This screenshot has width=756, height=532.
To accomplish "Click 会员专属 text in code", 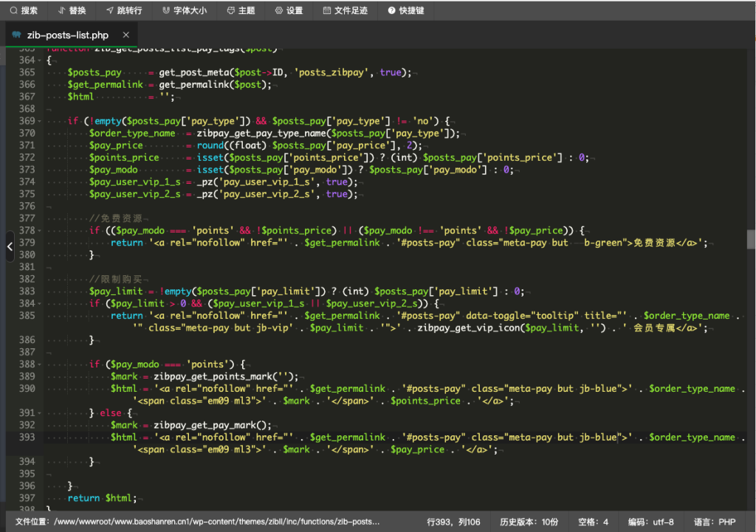I will tap(654, 328).
